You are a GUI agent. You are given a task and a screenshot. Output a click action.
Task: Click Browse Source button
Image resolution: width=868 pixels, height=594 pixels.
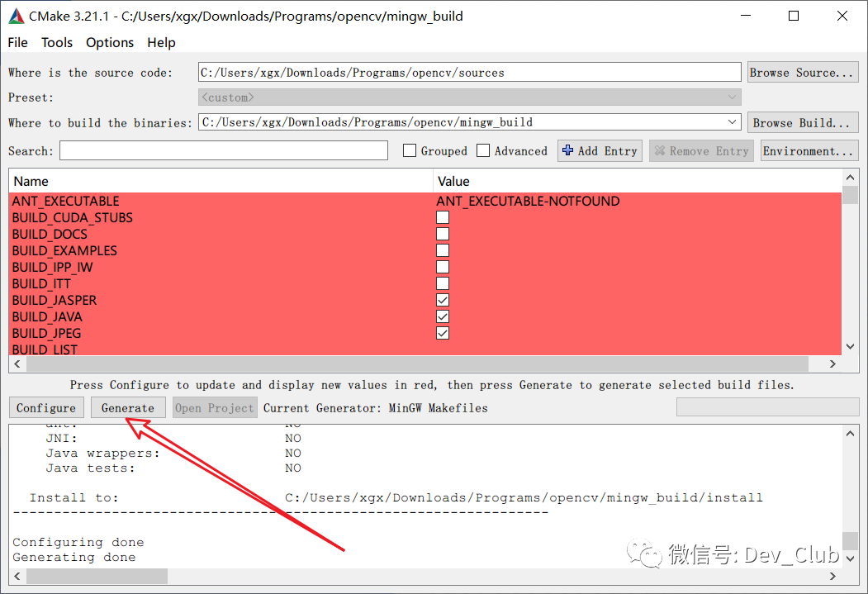[802, 73]
